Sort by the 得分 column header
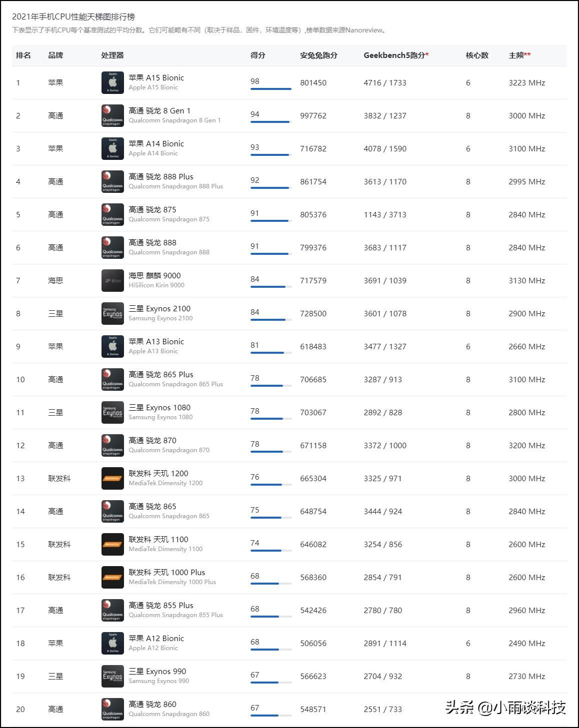 [x=258, y=55]
